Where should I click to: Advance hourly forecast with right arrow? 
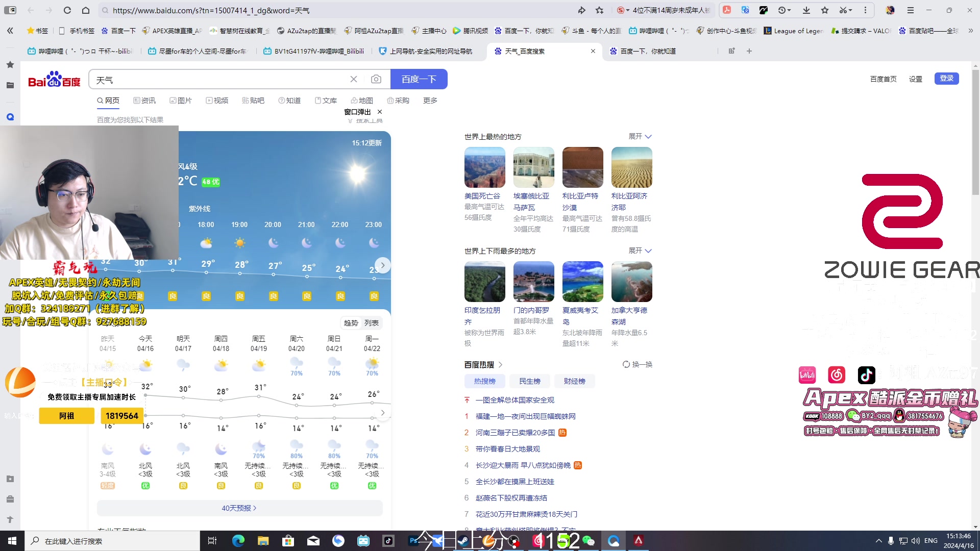(x=383, y=265)
